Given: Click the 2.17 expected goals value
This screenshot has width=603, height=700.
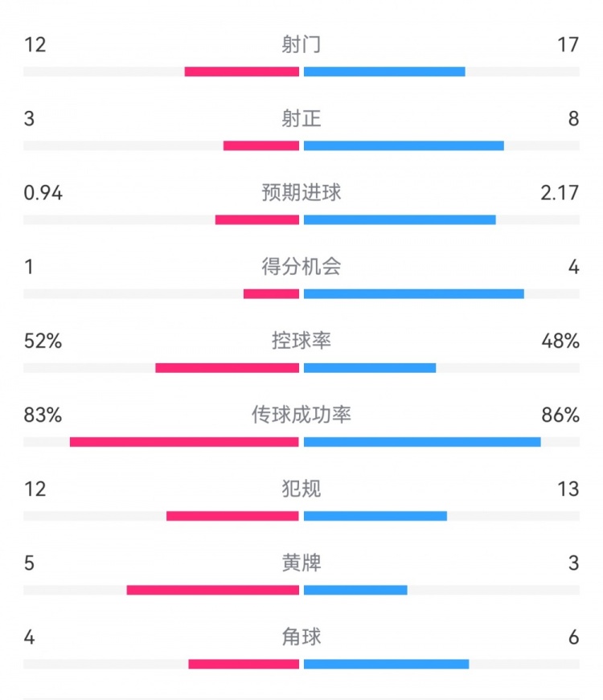Looking at the screenshot, I should point(560,193).
